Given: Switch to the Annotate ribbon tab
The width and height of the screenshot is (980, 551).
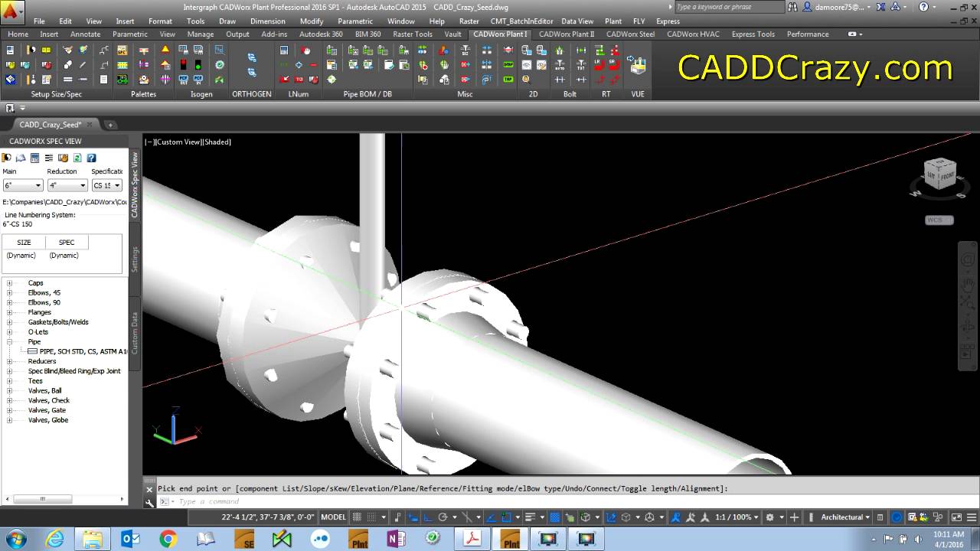Looking at the screenshot, I should click(x=86, y=34).
